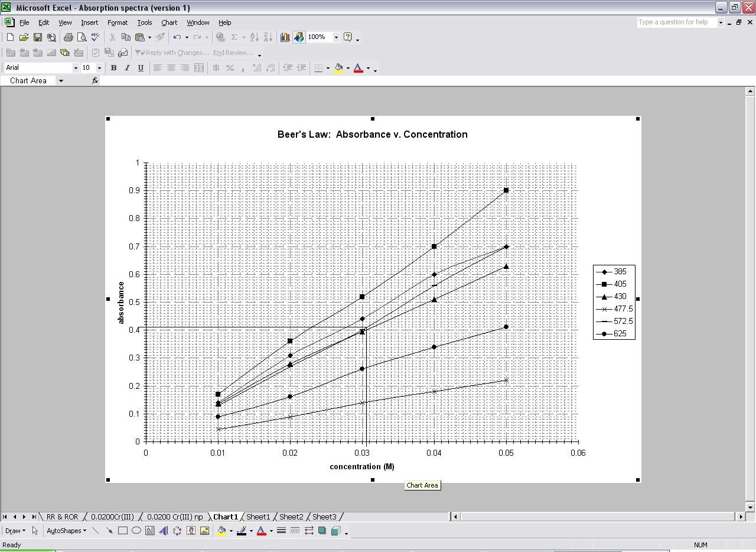Insert Clip Art from the Drawing toolbar
Screen dimensions: 756x552
(190, 531)
